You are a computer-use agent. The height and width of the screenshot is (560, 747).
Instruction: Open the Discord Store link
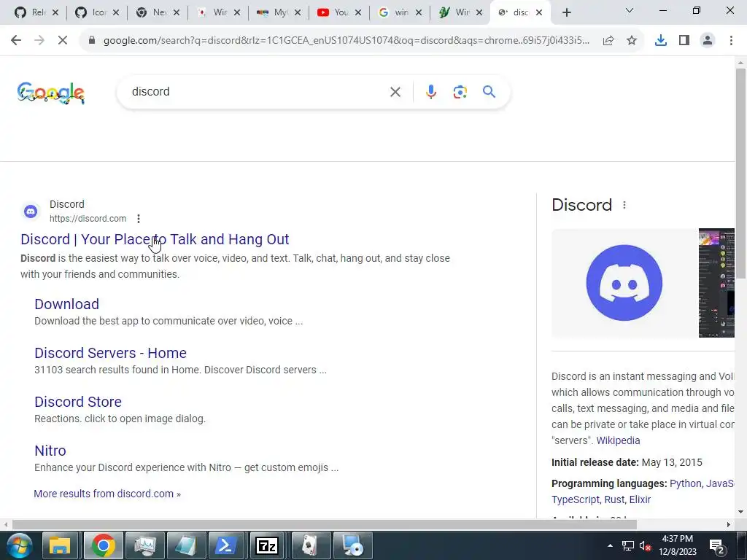[x=78, y=402]
